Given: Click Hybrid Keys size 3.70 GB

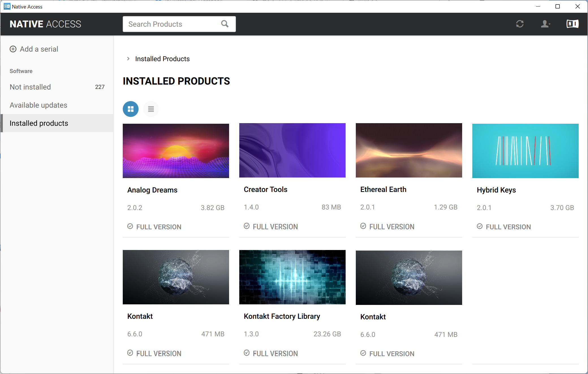Looking at the screenshot, I should click(562, 208).
